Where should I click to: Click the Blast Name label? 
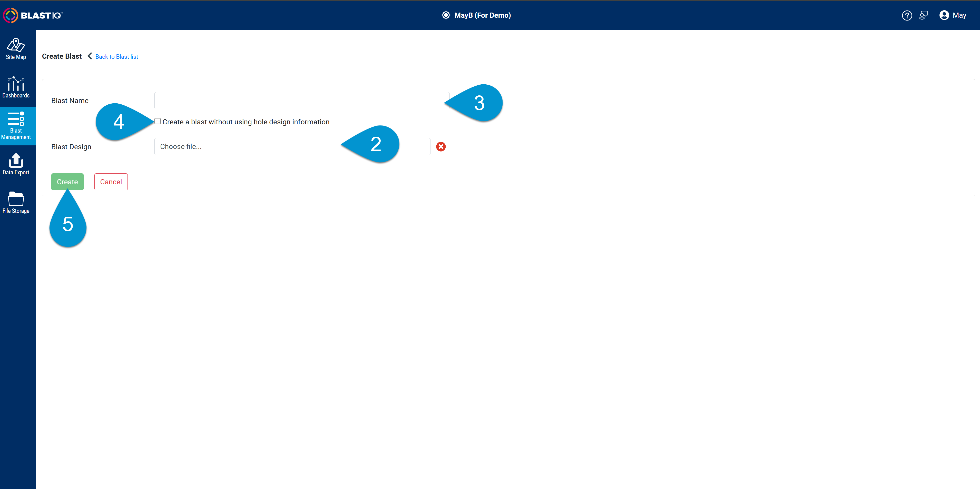click(70, 101)
